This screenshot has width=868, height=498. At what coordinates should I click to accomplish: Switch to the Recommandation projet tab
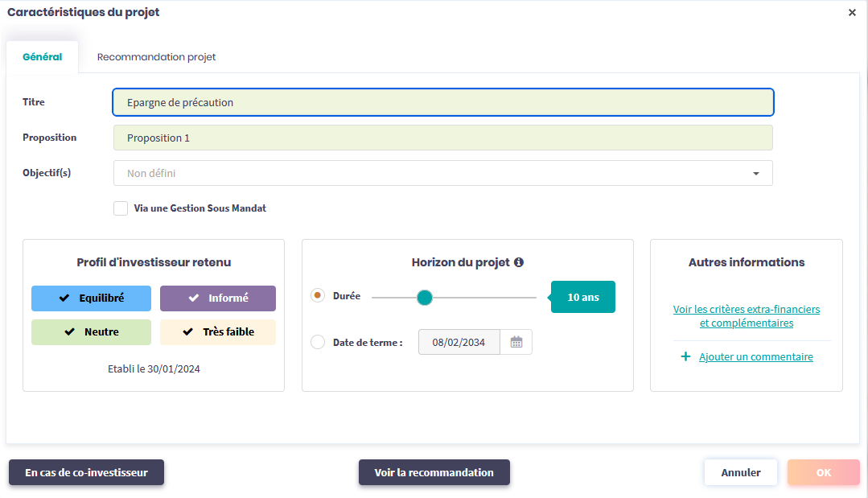tap(156, 57)
